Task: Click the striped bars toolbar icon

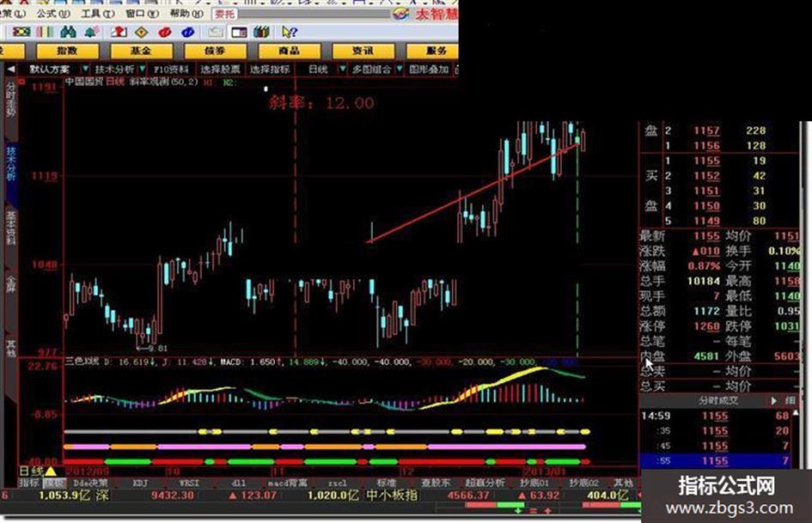Action: [x=45, y=32]
